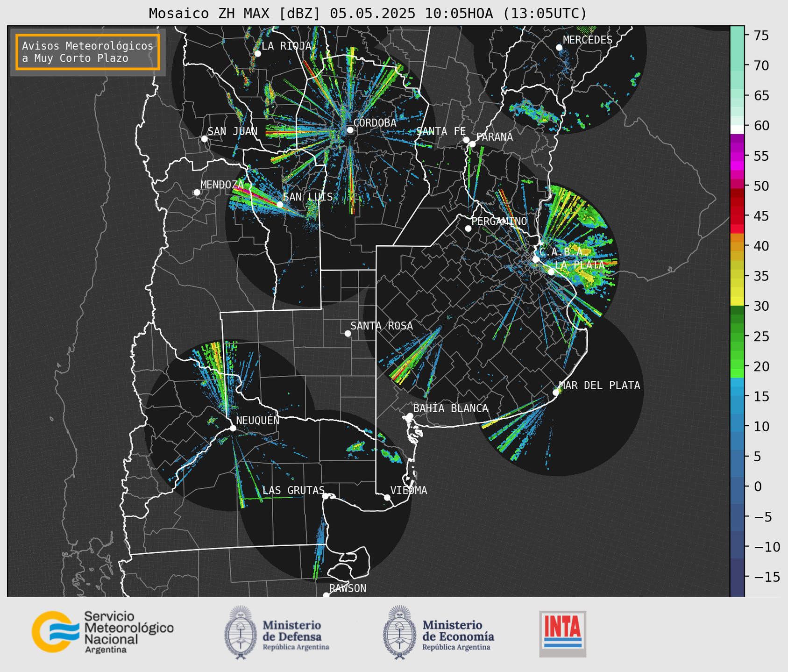Click the Viedma city dot
The height and width of the screenshot is (672, 788).
point(387,497)
